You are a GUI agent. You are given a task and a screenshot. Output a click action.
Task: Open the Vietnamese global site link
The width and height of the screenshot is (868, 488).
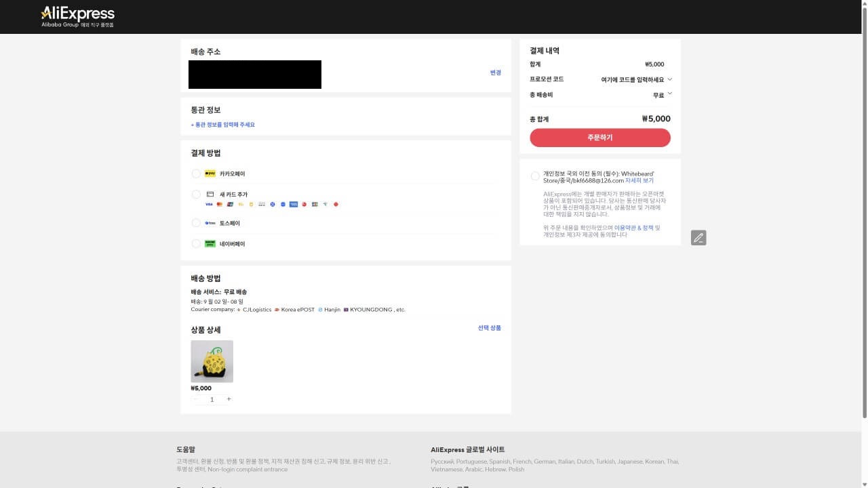click(446, 469)
